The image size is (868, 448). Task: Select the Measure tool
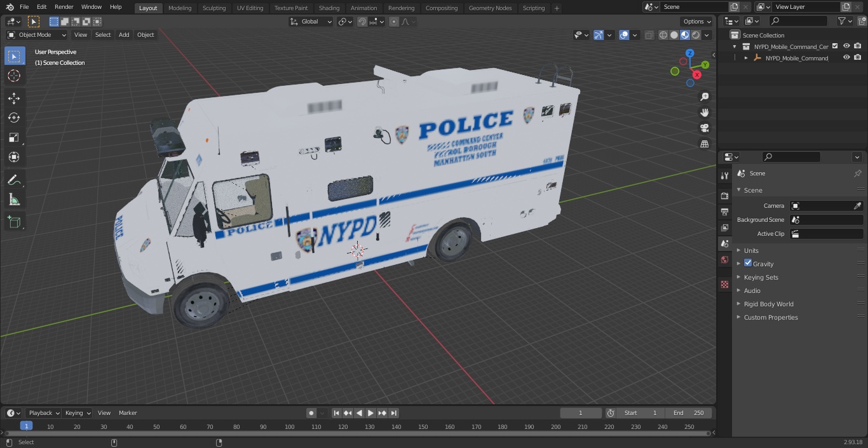coord(14,200)
